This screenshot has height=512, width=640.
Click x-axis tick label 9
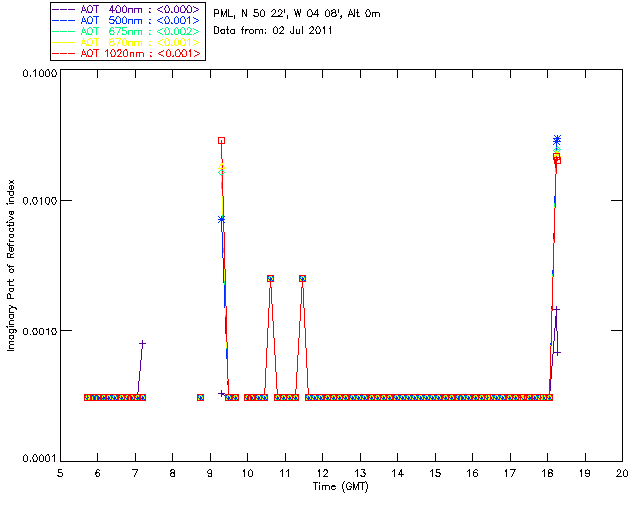(x=210, y=473)
